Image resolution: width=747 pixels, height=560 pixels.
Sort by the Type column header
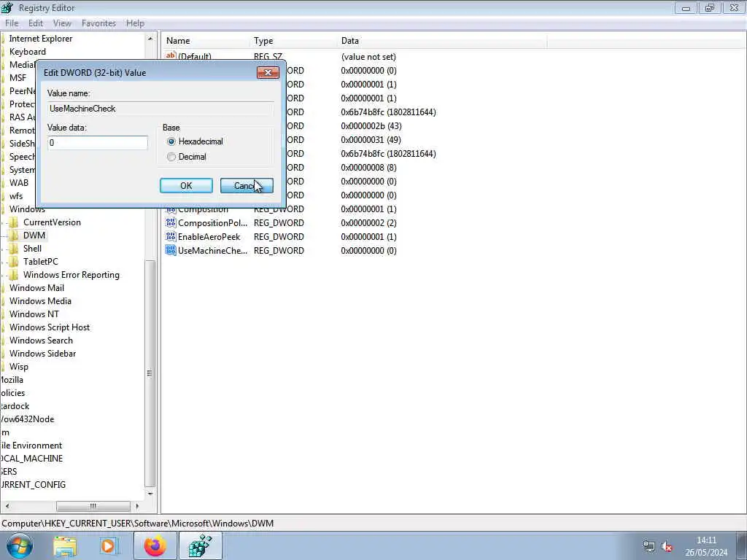coord(293,41)
